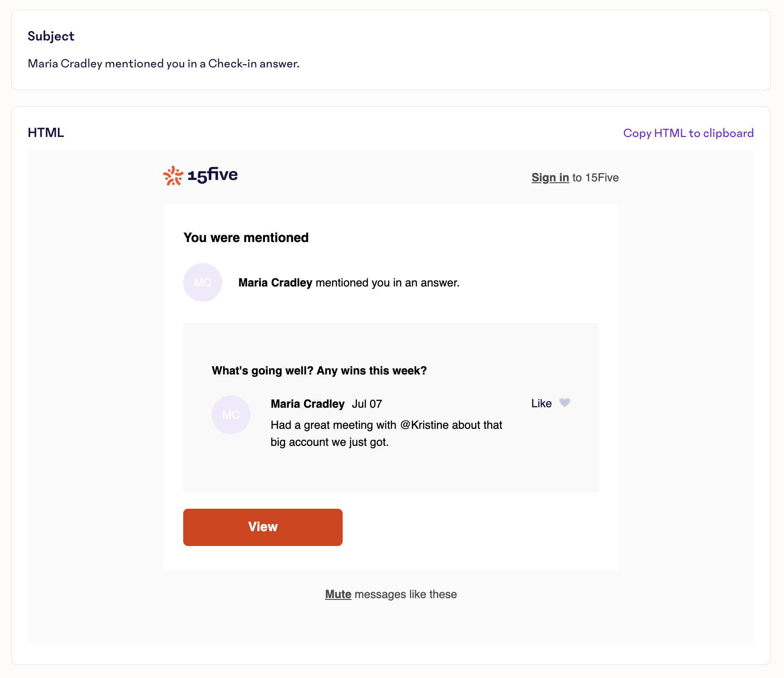Screen dimensions: 784x678
Task: Click the You were mentioned heading
Action: pos(246,238)
